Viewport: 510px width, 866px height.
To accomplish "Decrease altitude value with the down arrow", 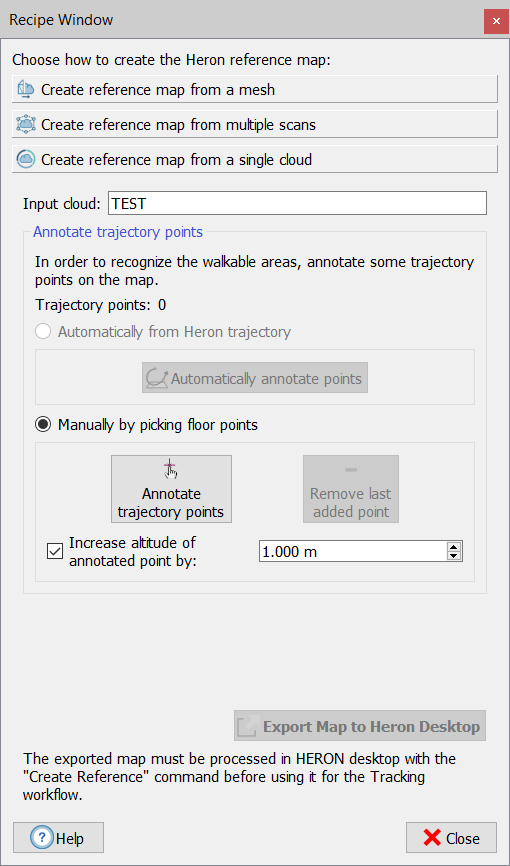I will [454, 556].
